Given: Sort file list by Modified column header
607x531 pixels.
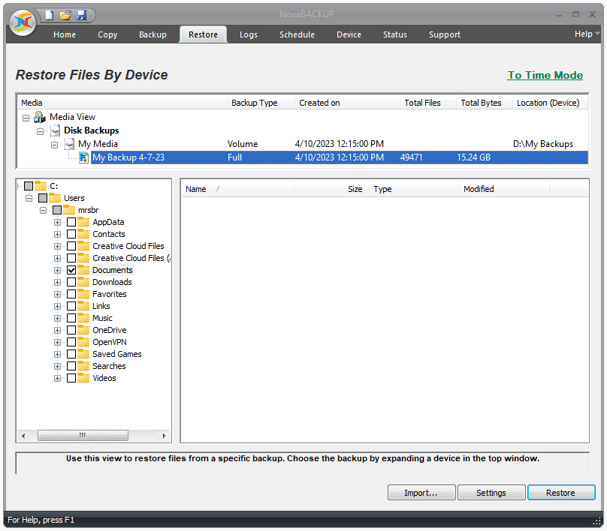Looking at the screenshot, I should tap(504, 189).
